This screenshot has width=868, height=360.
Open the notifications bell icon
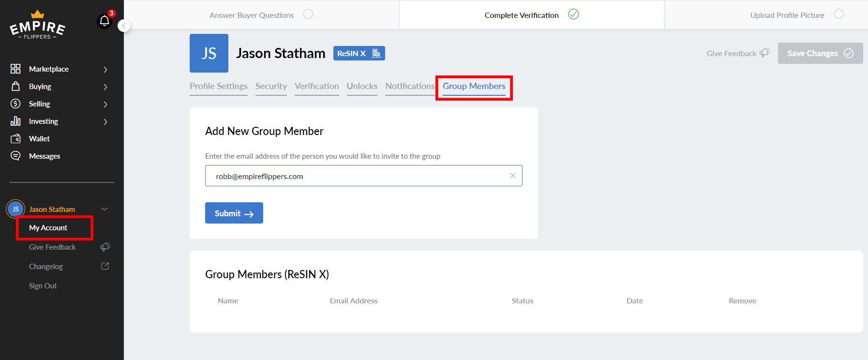[105, 21]
